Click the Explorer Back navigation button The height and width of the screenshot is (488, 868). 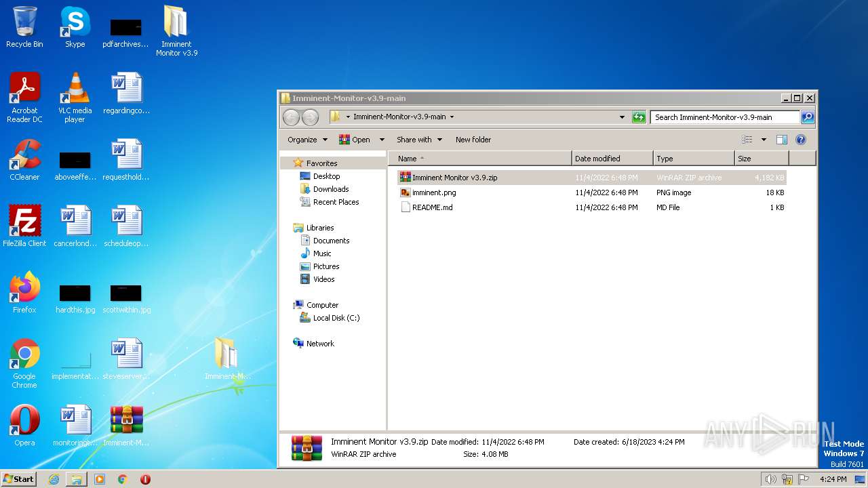click(x=291, y=117)
